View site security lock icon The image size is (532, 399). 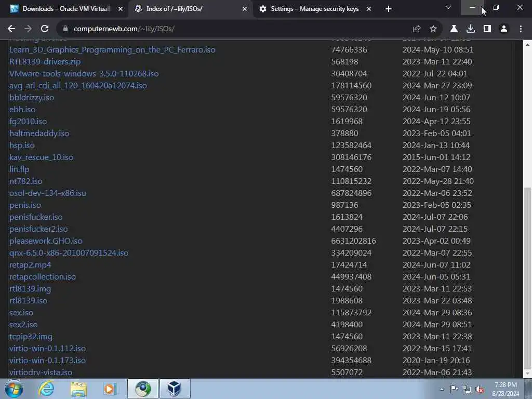pyautogui.click(x=65, y=29)
